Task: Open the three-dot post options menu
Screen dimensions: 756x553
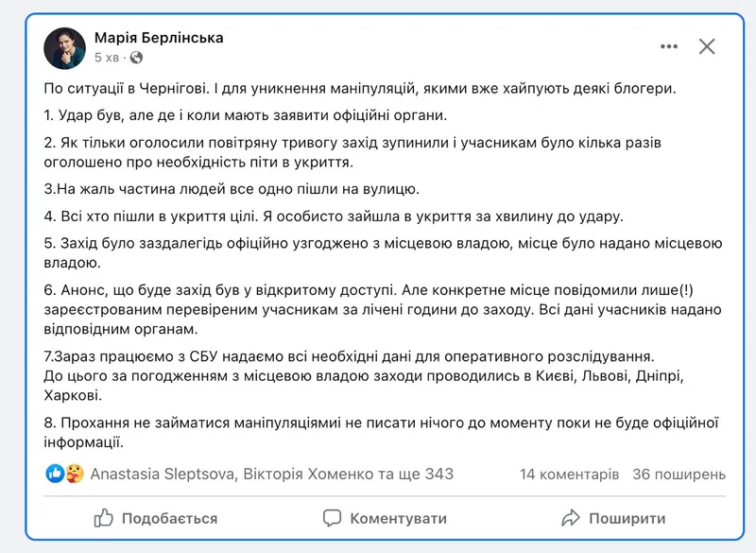Action: coord(669,46)
